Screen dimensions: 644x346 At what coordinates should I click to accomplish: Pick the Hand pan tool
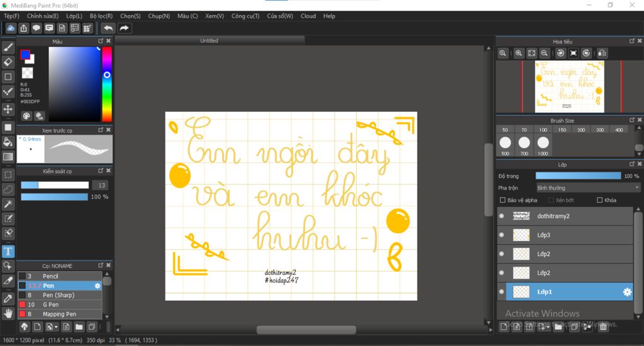[x=8, y=313]
